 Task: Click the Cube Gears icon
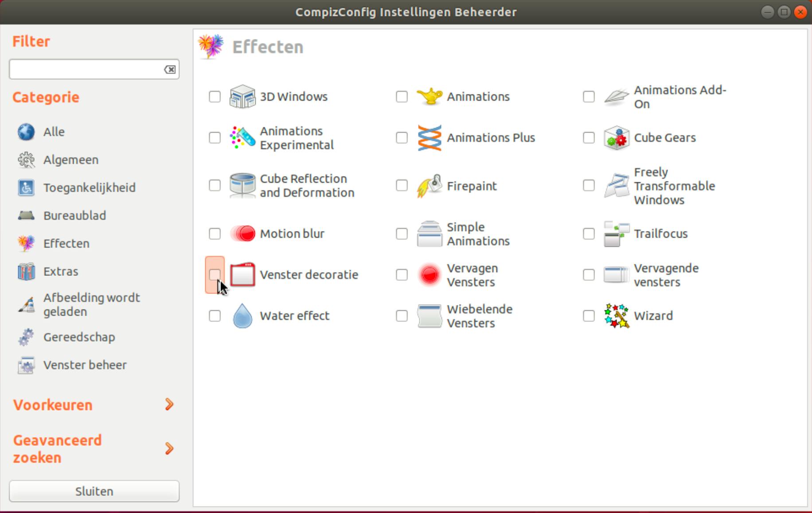pyautogui.click(x=617, y=138)
